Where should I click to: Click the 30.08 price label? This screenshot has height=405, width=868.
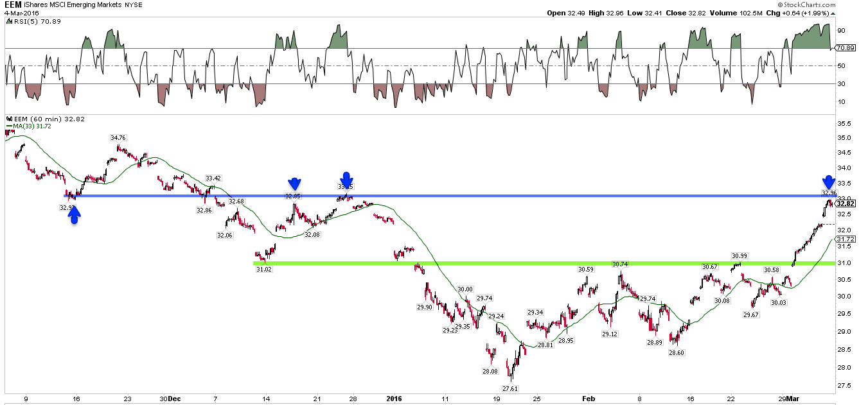722,300
